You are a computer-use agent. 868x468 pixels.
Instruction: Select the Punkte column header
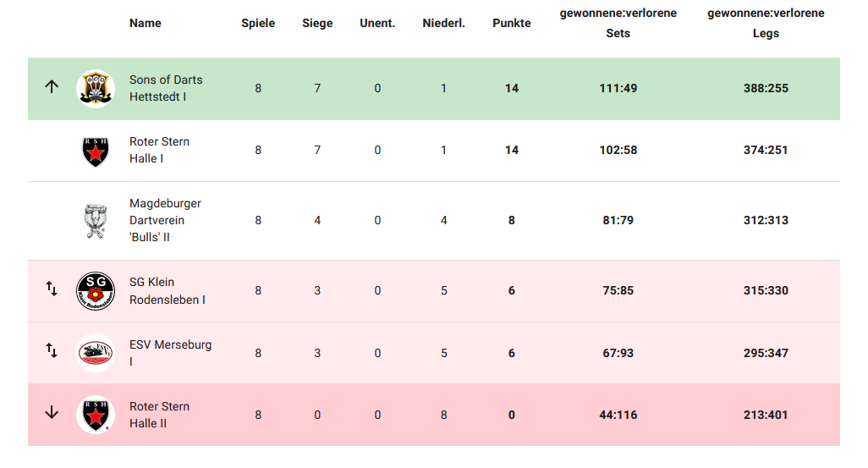click(512, 23)
